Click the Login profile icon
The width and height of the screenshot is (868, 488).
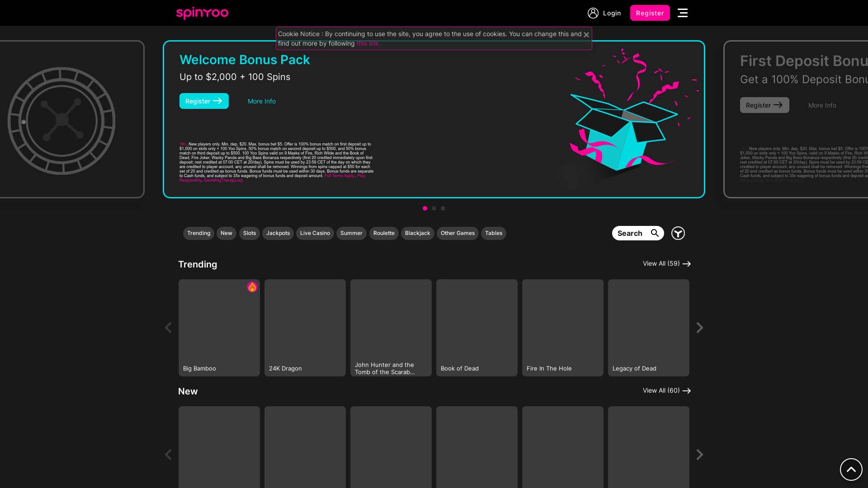(593, 13)
